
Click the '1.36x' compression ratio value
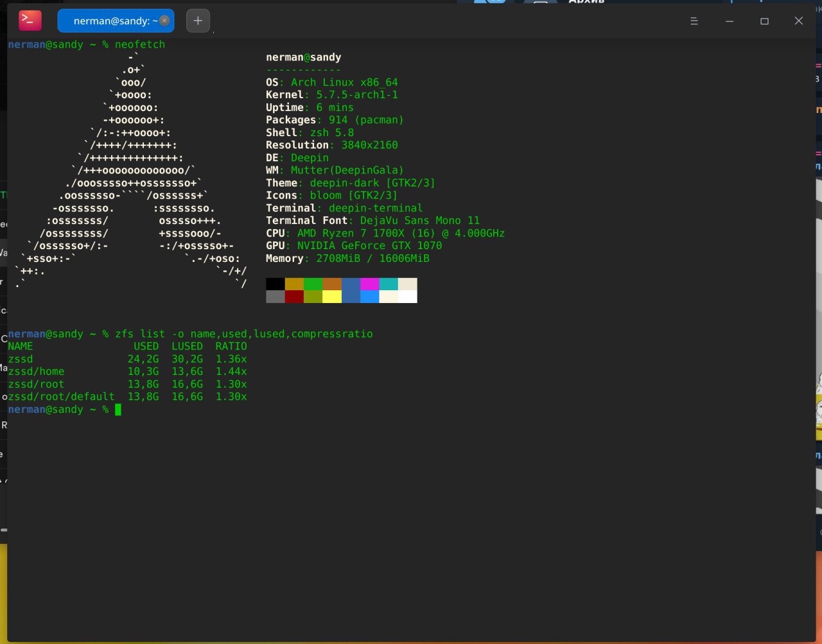231,359
